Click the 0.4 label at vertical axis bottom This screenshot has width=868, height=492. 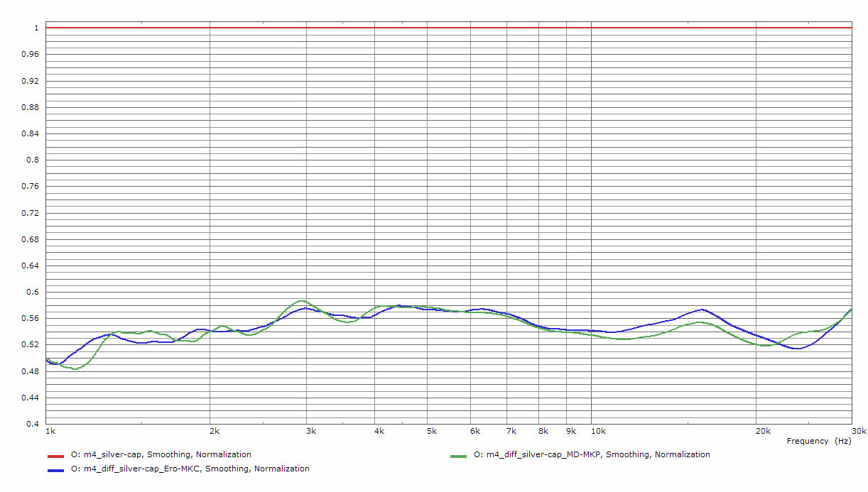[33, 424]
